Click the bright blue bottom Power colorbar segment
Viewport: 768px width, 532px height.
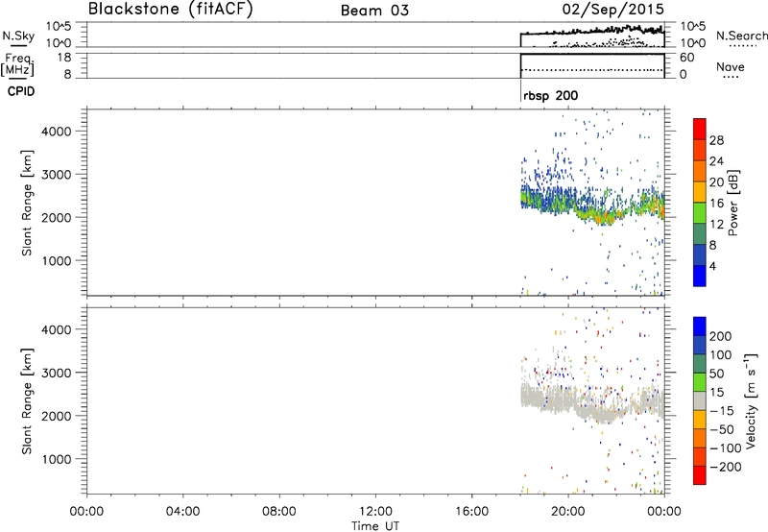[700, 276]
